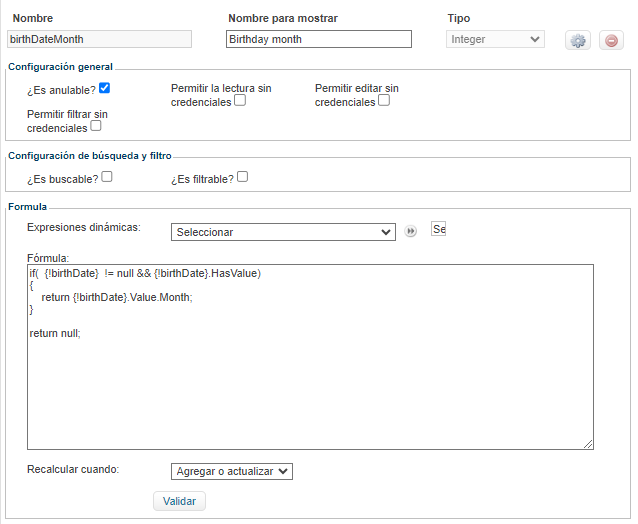Viewport: 638px width, 524px height.
Task: Uncheck the ¿Es anulable? checkbox
Action: tap(105, 89)
